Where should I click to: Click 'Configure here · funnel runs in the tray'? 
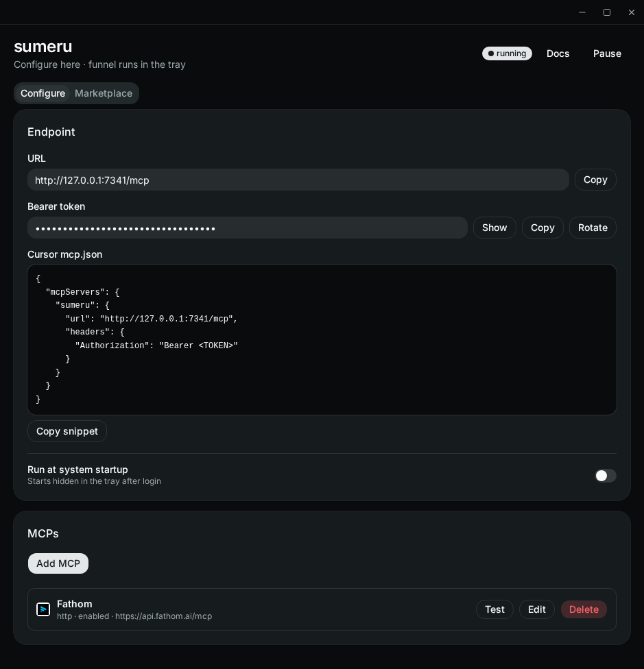(100, 64)
